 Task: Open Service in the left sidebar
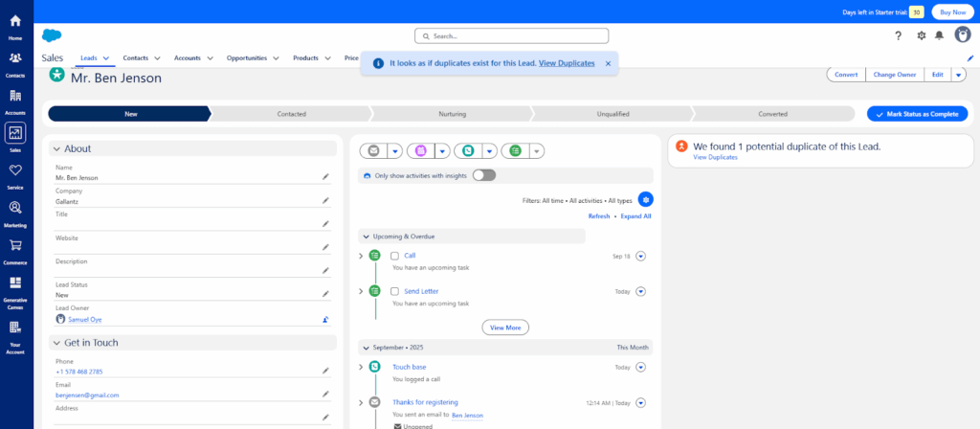click(x=15, y=173)
